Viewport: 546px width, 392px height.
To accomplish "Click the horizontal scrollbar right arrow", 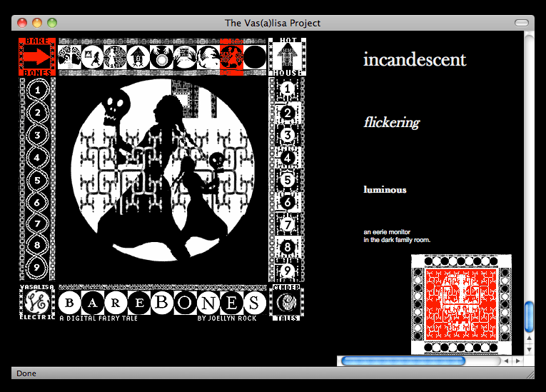I will tap(518, 361).
